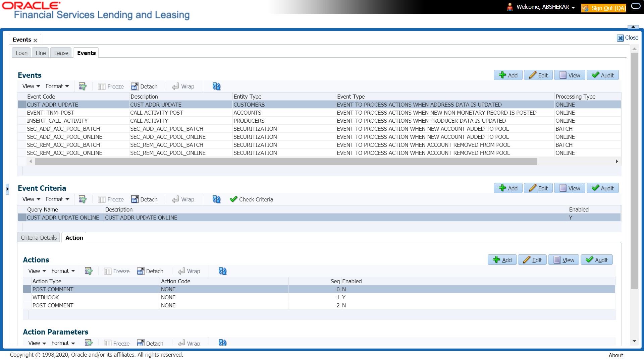The image size is (644, 362).
Task: Click the Events table horizontal scrollbar
Action: click(x=286, y=162)
